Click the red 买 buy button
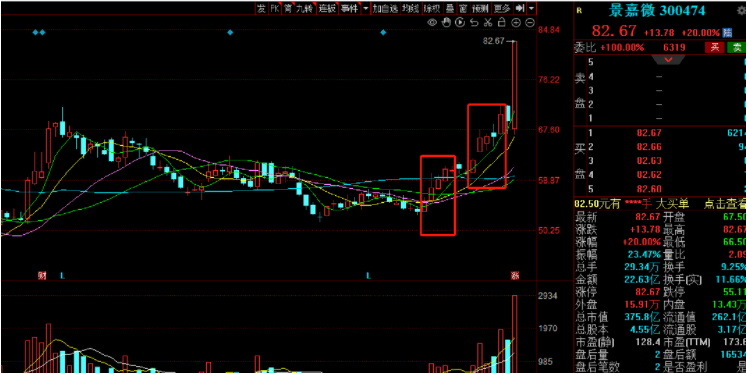This screenshot has height=374, width=747. (x=714, y=47)
